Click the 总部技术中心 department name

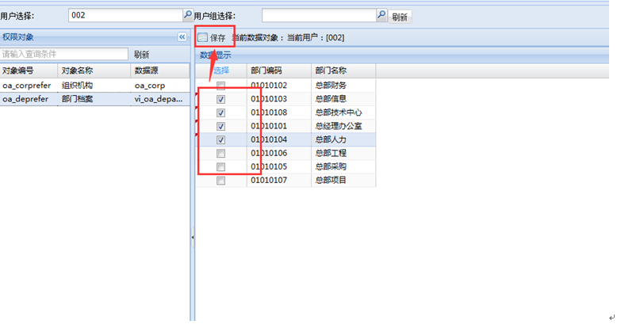click(x=339, y=113)
